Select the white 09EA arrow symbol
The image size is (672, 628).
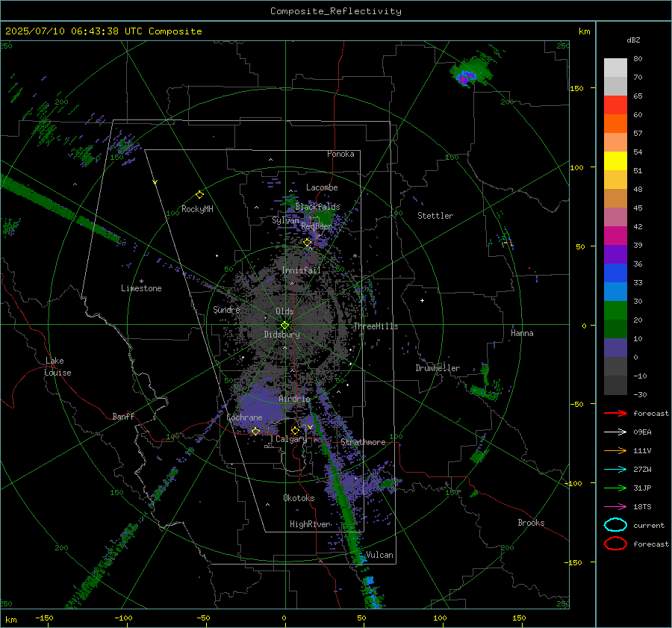[x=615, y=432]
